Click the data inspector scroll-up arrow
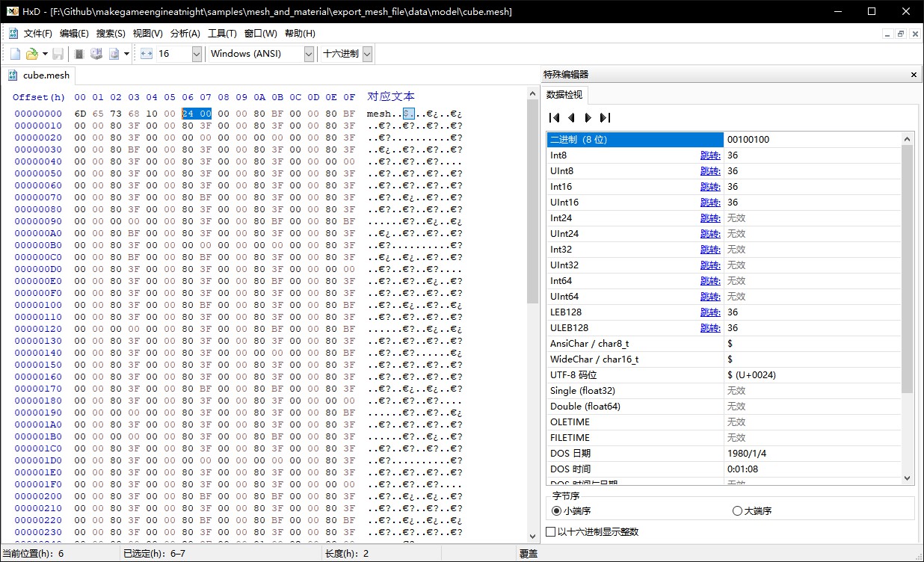924x562 pixels. click(908, 138)
